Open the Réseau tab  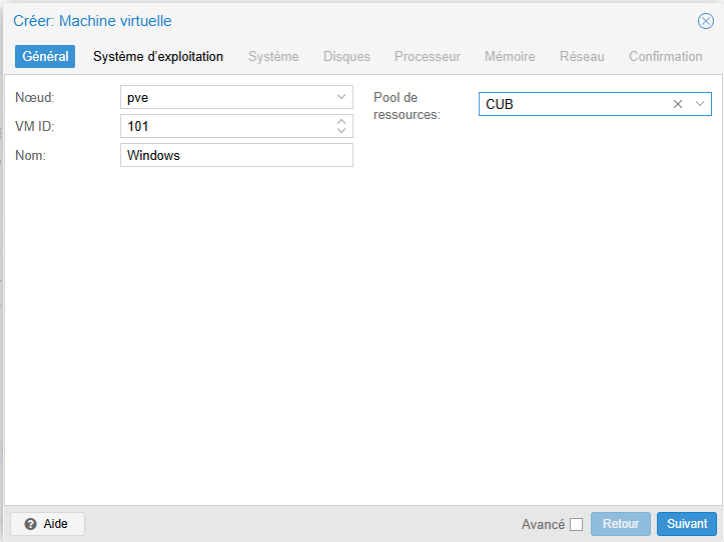(582, 56)
